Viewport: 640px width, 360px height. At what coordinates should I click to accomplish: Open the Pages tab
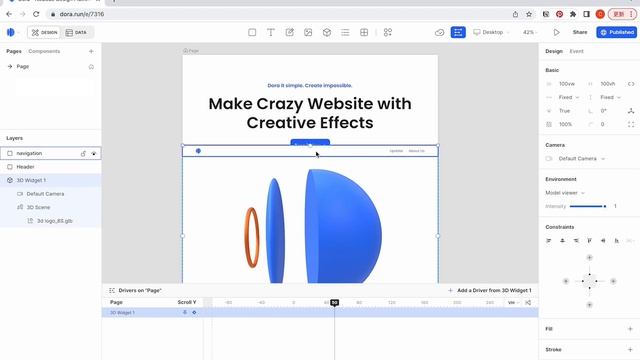click(x=14, y=51)
